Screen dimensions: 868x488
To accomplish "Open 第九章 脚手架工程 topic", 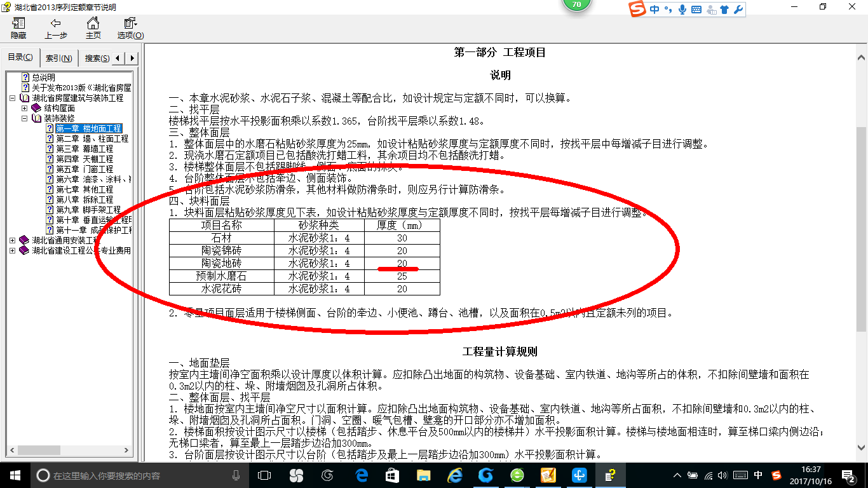I will coord(88,210).
